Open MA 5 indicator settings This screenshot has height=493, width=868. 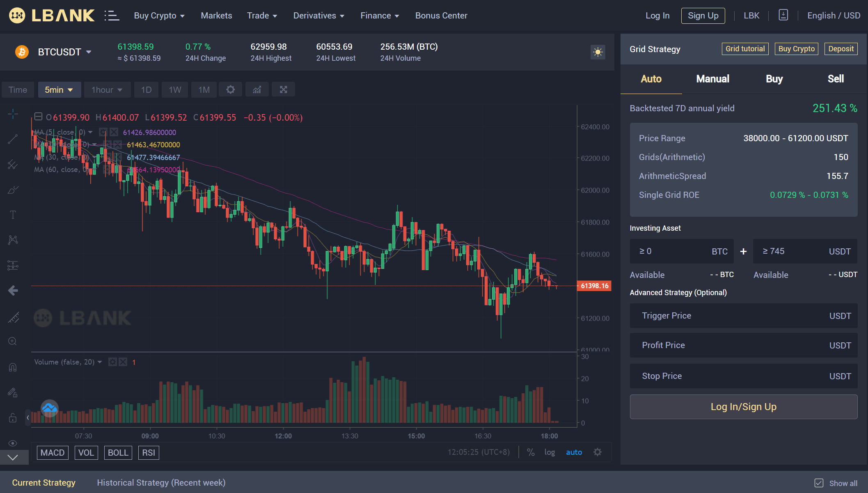(103, 132)
